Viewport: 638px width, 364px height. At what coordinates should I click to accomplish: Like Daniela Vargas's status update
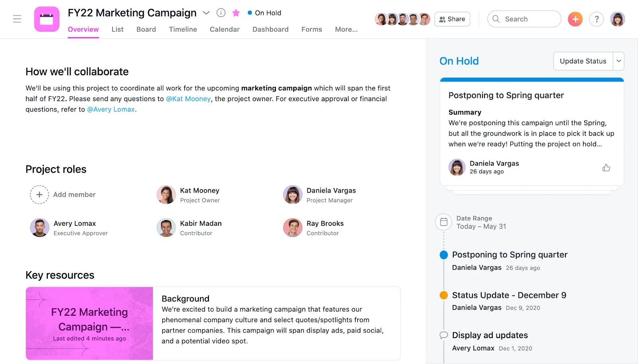(x=606, y=167)
